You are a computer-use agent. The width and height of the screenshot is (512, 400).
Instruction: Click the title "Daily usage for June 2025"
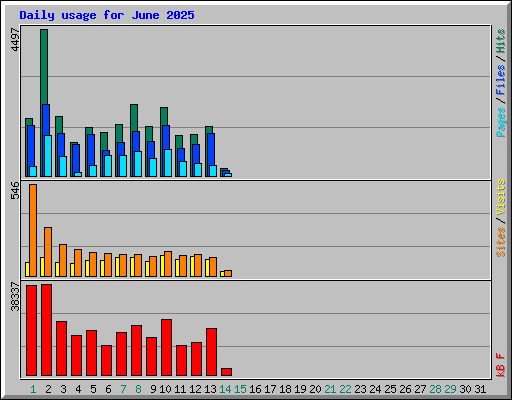pyautogui.click(x=107, y=15)
